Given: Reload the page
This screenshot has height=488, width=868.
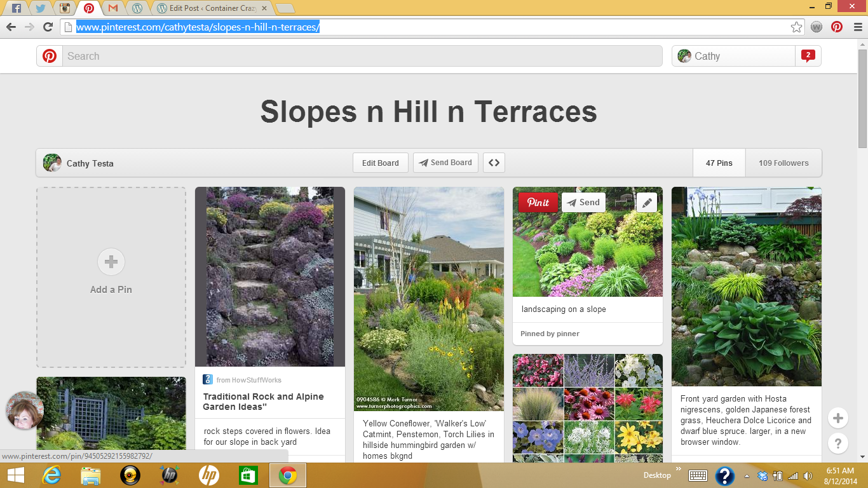Looking at the screenshot, I should tap(48, 27).
